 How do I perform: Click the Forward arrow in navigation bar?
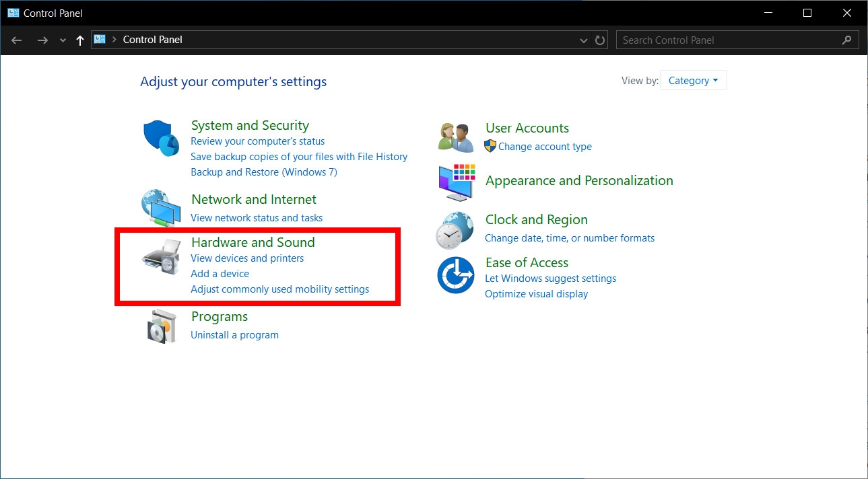click(42, 40)
